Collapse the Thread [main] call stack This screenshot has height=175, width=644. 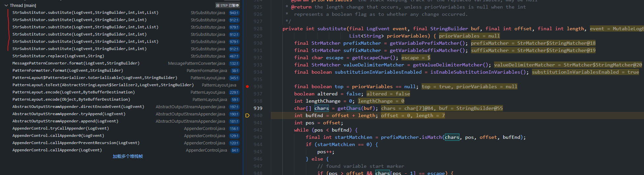[6, 6]
